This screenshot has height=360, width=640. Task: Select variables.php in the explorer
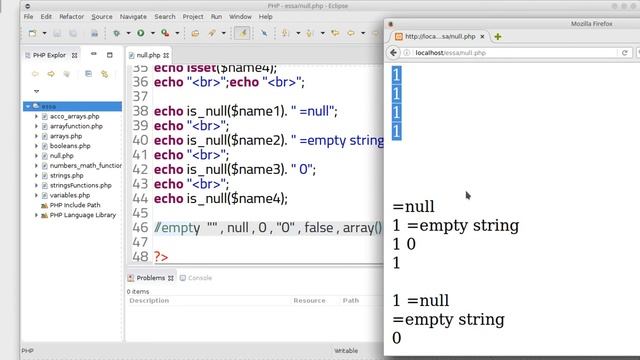point(69,195)
